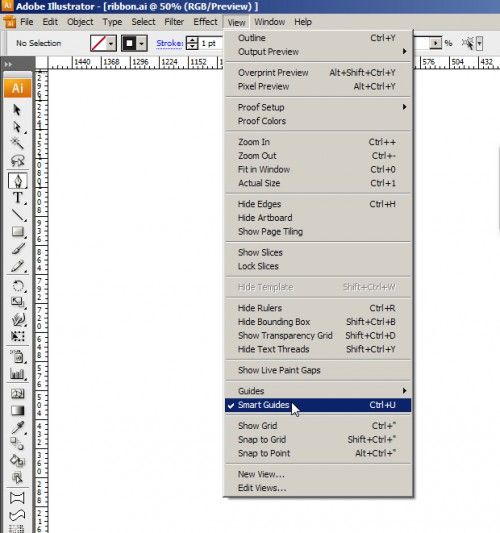Open the stroke color dropdown arrow

coord(142,44)
